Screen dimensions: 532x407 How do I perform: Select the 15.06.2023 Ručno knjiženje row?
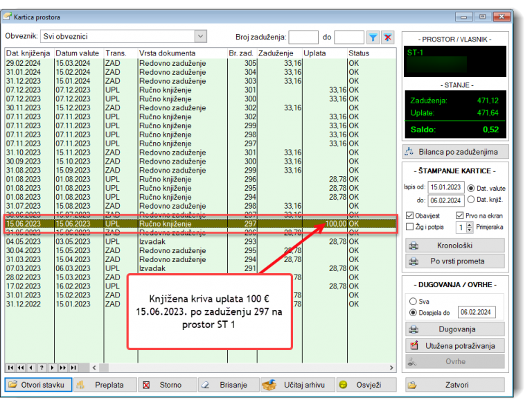[200, 223]
